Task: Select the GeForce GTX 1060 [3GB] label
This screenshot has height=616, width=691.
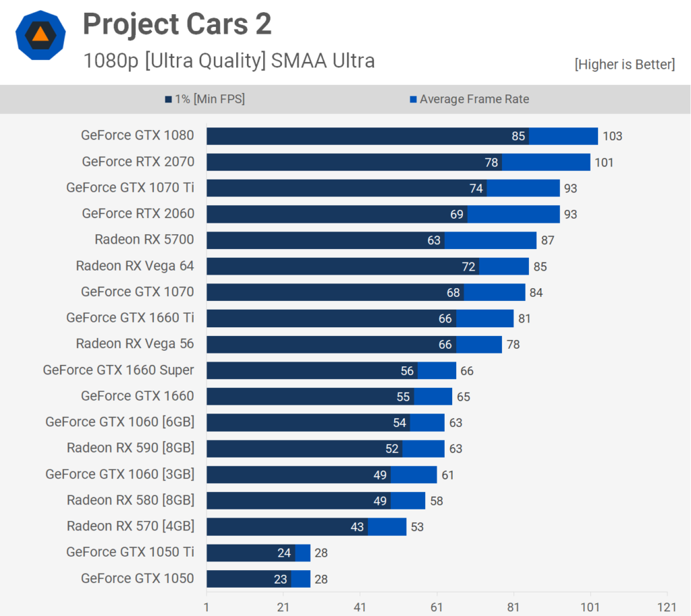Action: point(120,474)
